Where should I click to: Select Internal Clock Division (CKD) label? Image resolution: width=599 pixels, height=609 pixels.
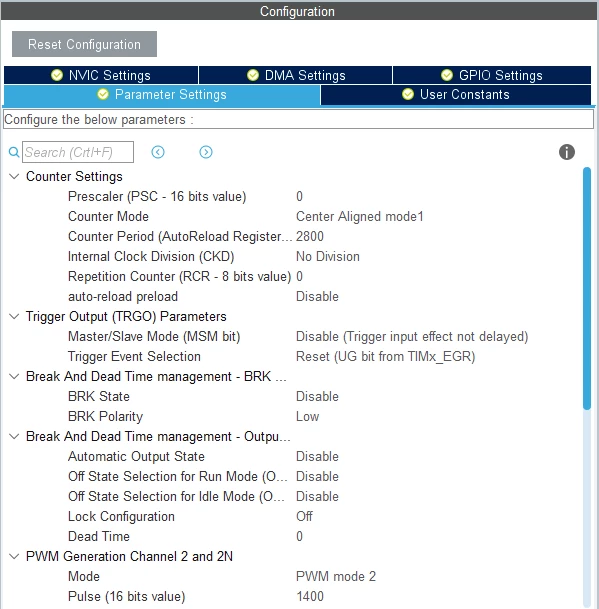click(x=151, y=257)
